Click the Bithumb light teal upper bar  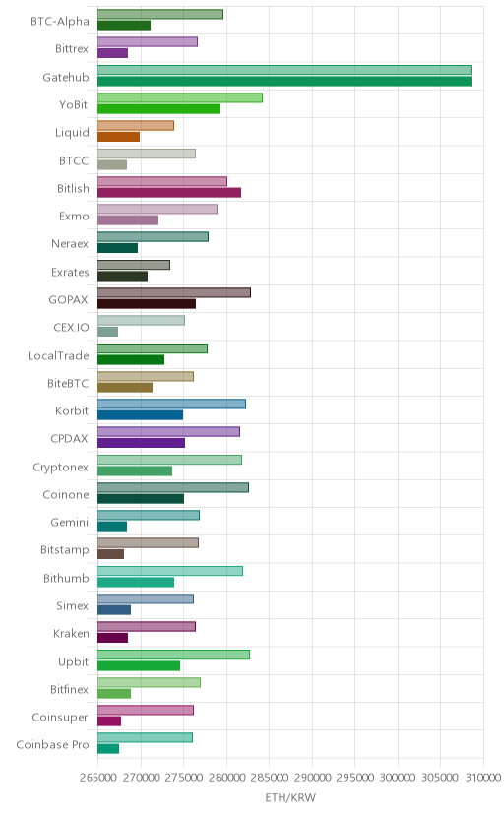[170, 571]
